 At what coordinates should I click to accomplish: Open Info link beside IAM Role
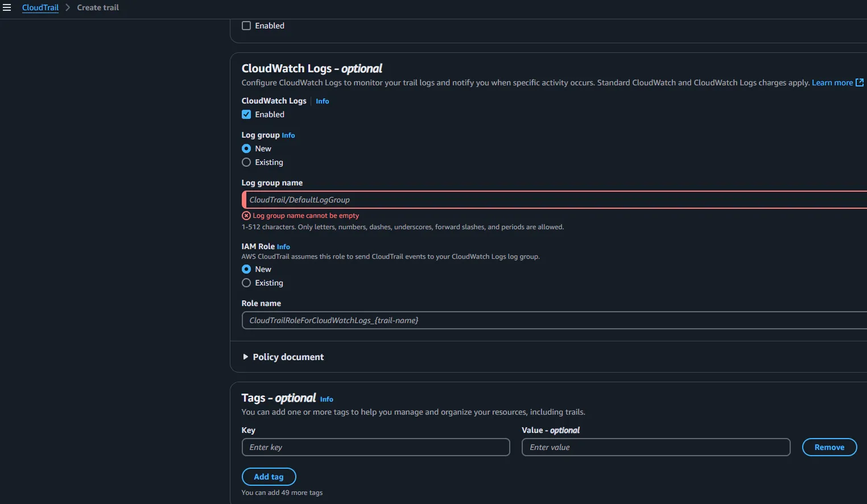(x=283, y=247)
